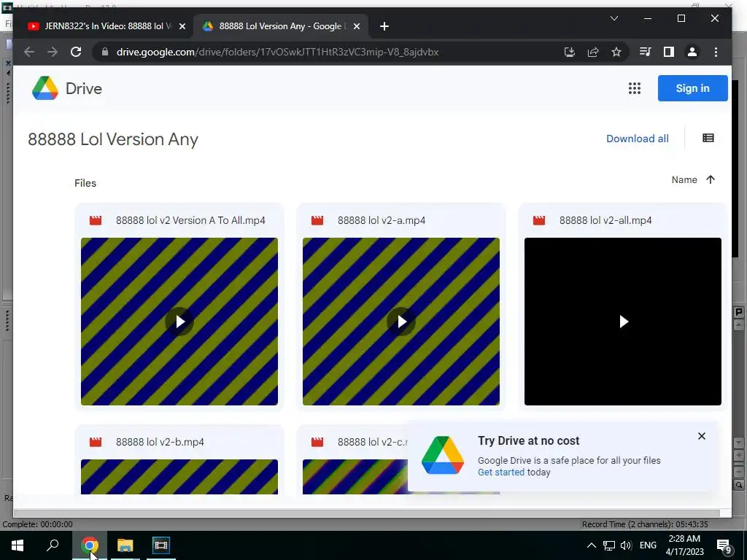Open 88888 lol v2-c video thumbnail
The height and width of the screenshot is (560, 747).
click(355, 477)
